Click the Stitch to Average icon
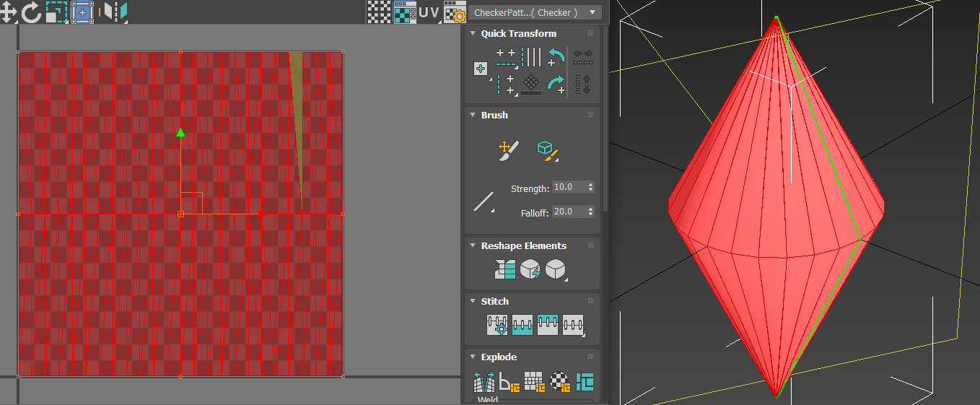 click(x=522, y=325)
